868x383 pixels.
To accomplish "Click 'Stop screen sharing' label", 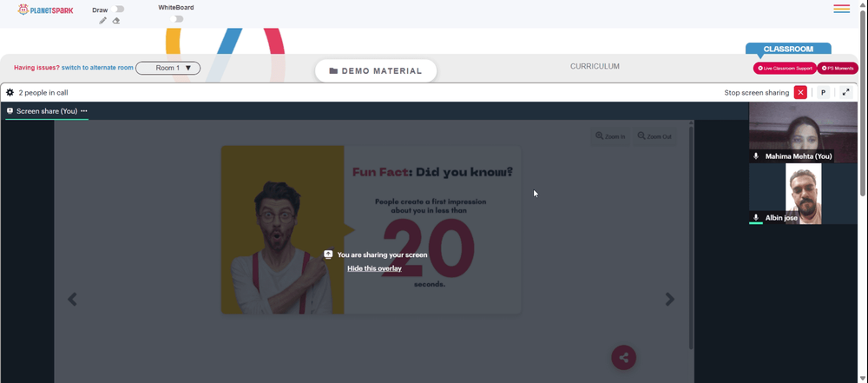I will tap(757, 93).
